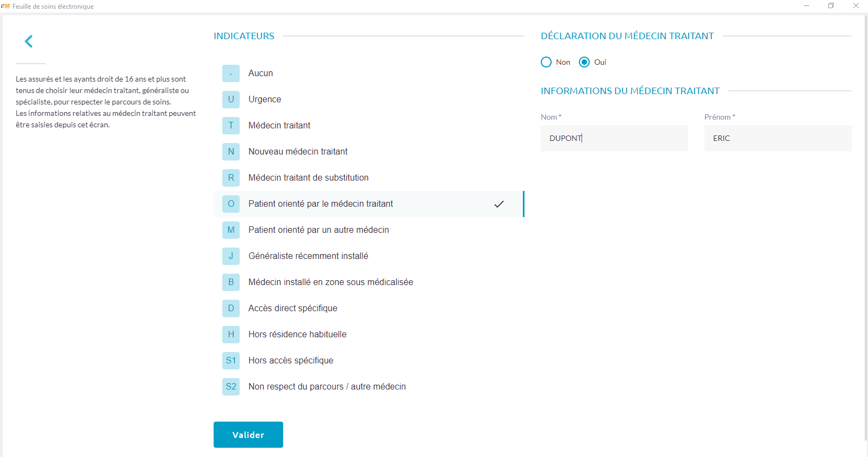Click the 'J' Généraliste récemment installé icon

click(x=231, y=256)
